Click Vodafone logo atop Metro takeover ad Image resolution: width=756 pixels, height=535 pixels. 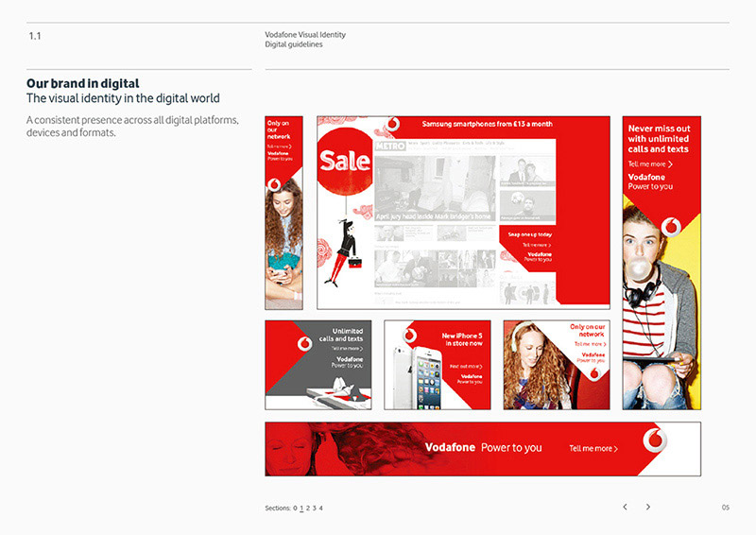point(393,125)
